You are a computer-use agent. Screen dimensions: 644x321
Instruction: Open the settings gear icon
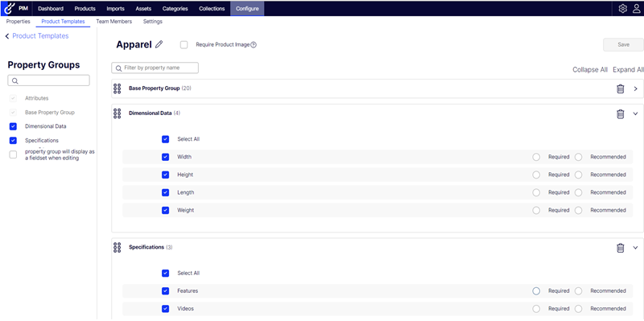pyautogui.click(x=622, y=9)
